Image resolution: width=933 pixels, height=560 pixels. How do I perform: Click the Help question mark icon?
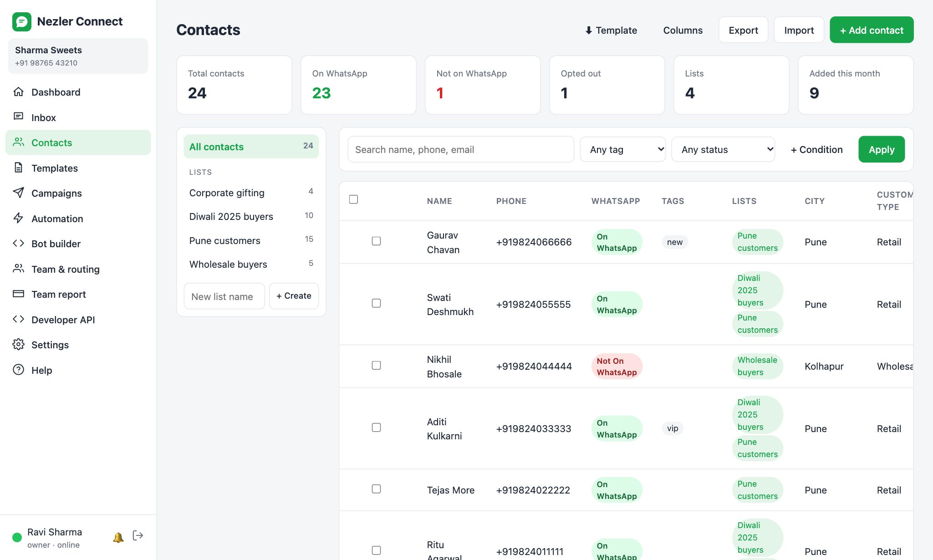[18, 370]
